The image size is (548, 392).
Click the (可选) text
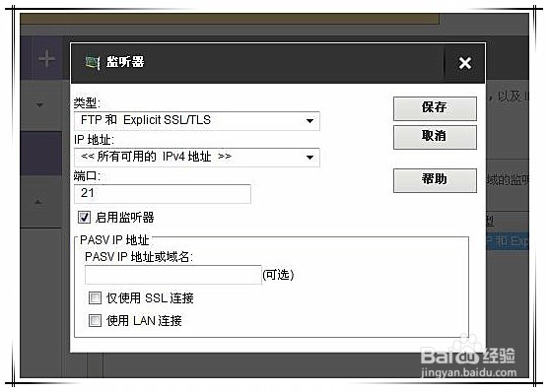point(278,275)
